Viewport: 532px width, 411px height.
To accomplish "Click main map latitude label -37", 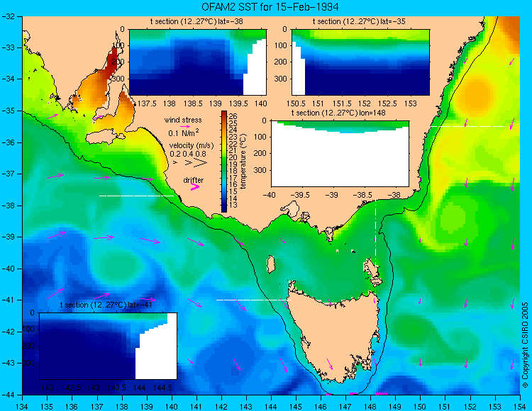I will [x=8, y=174].
